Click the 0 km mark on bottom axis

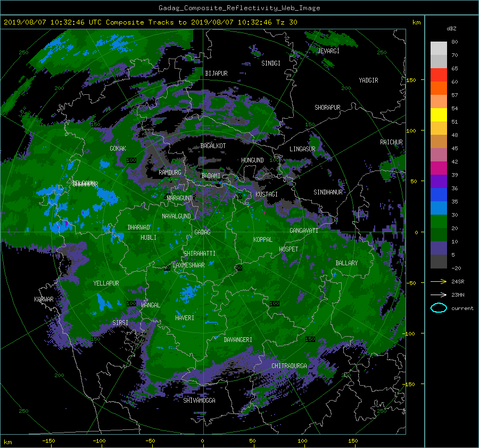coord(203,441)
